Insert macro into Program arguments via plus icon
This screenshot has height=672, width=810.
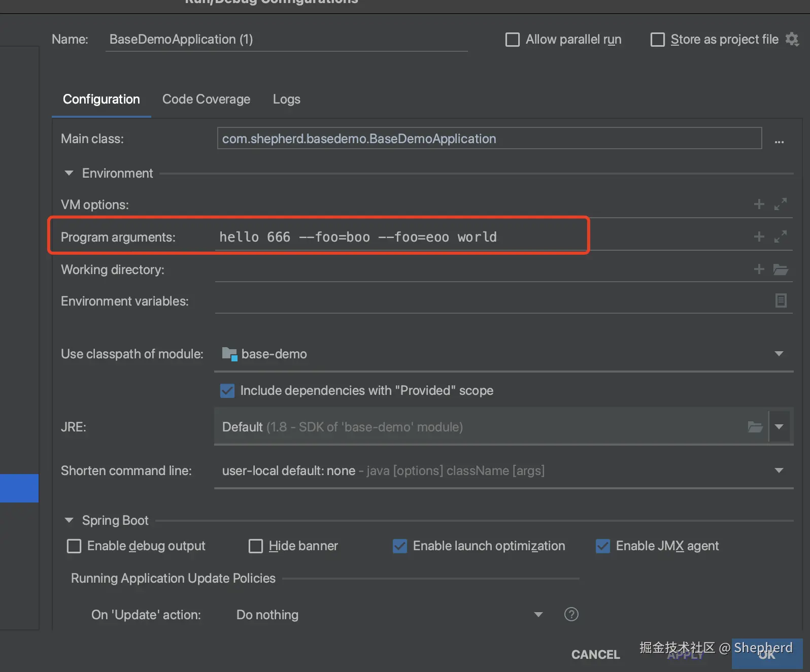[x=759, y=237]
